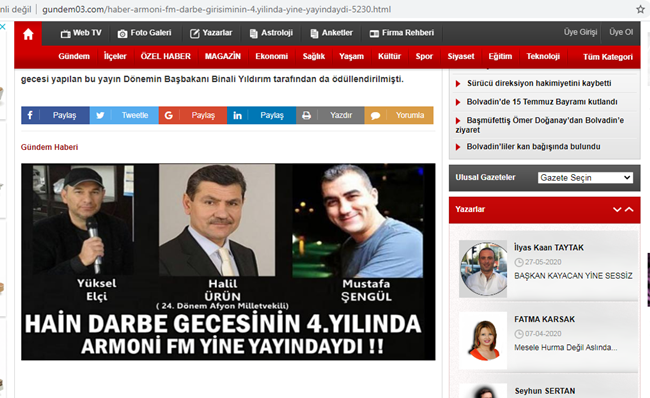Click the Astroloji document icon
The height and width of the screenshot is (398, 650).
tap(253, 34)
